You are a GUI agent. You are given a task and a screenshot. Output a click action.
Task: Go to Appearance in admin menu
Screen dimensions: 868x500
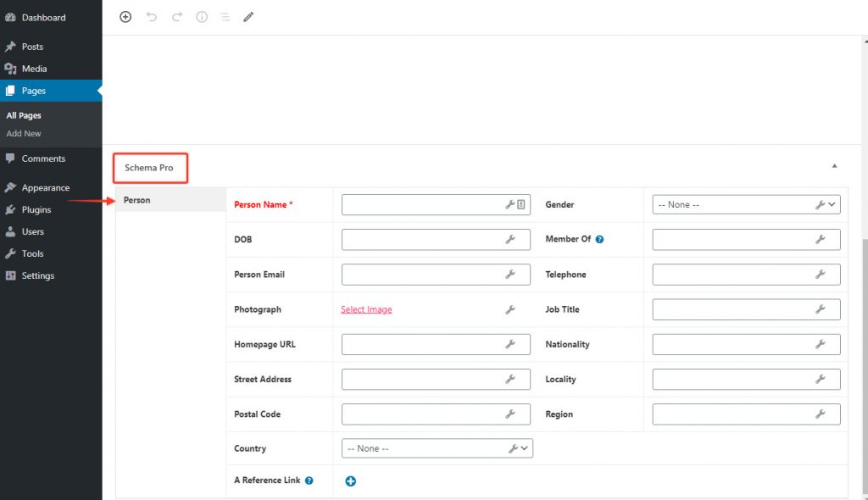point(46,187)
